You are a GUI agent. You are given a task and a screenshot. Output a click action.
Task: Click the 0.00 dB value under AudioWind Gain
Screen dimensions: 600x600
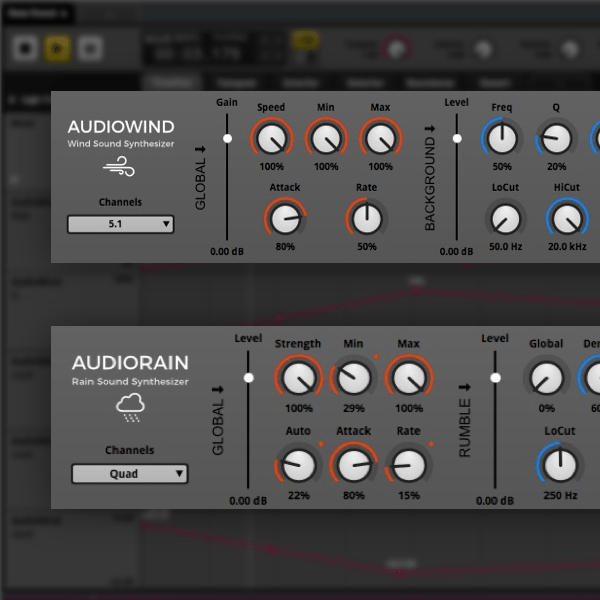pos(227,251)
